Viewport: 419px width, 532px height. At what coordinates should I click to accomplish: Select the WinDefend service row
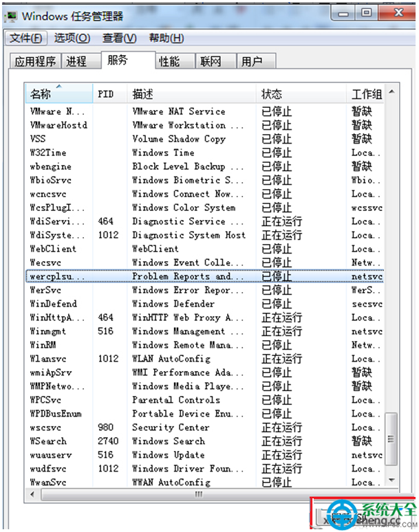[205, 304]
